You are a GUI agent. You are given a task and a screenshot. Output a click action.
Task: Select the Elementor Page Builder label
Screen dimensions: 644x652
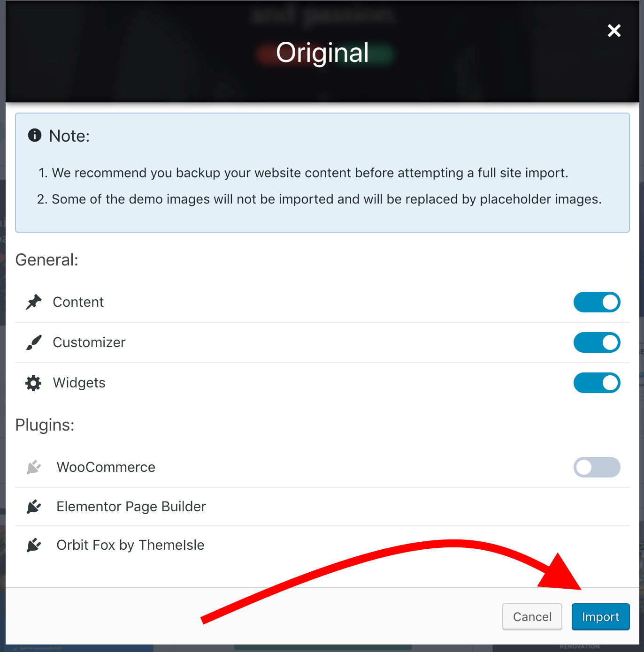pyautogui.click(x=131, y=507)
